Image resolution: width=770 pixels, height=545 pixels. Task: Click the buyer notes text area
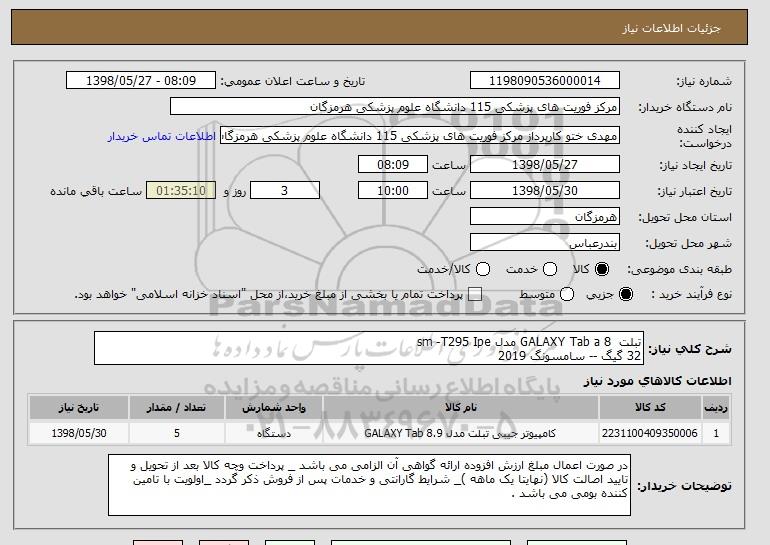369,485
